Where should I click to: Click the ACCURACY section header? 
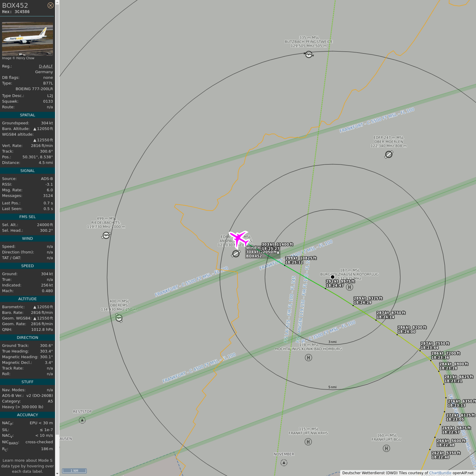coord(27,415)
